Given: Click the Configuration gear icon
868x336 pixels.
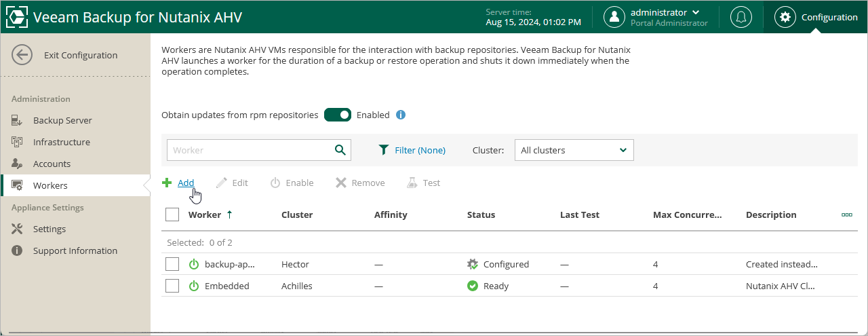Looking at the screenshot, I should pyautogui.click(x=785, y=17).
